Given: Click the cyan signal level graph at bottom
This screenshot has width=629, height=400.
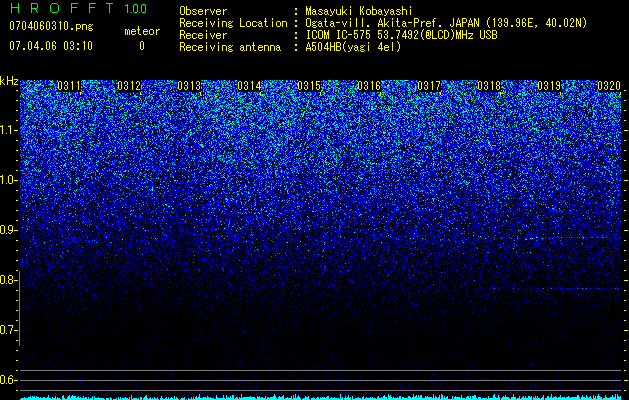Looking at the screenshot, I should 321,397.
